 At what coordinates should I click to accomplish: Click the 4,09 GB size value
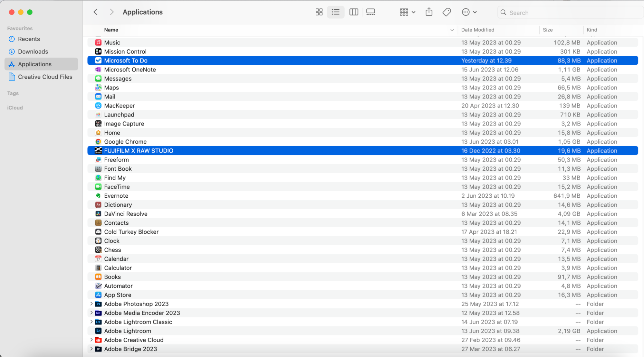tap(569, 214)
